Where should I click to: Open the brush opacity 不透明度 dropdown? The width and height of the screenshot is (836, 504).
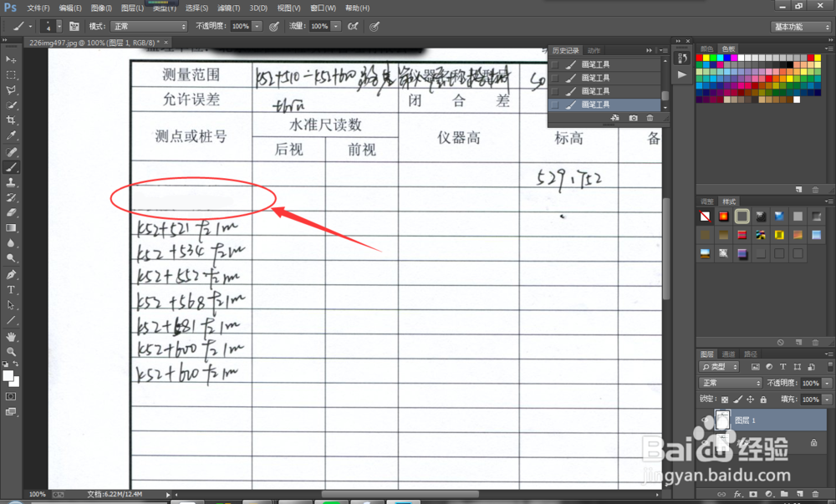point(255,26)
